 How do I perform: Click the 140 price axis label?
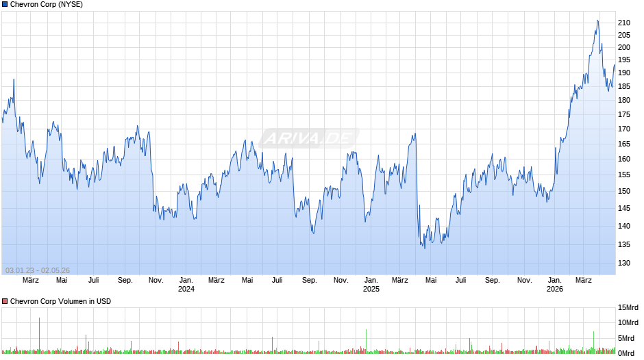point(624,226)
